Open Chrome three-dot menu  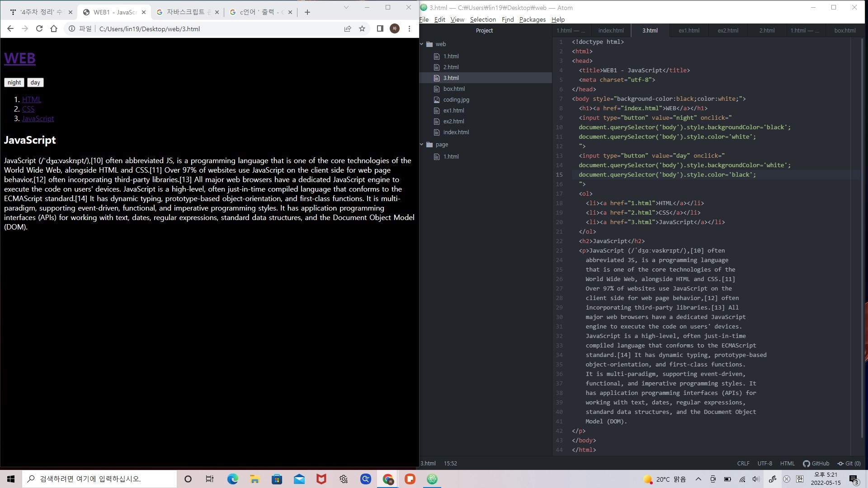click(x=409, y=28)
